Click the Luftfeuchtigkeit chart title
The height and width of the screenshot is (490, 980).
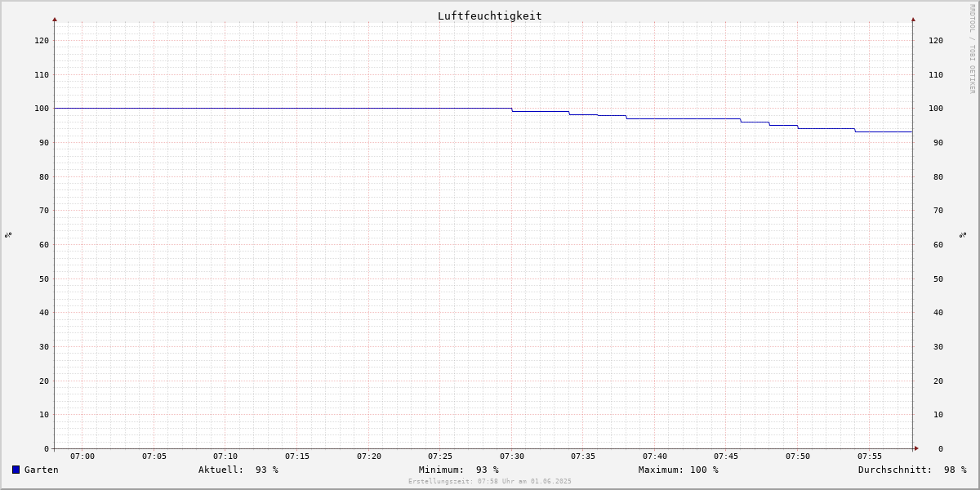click(x=490, y=16)
